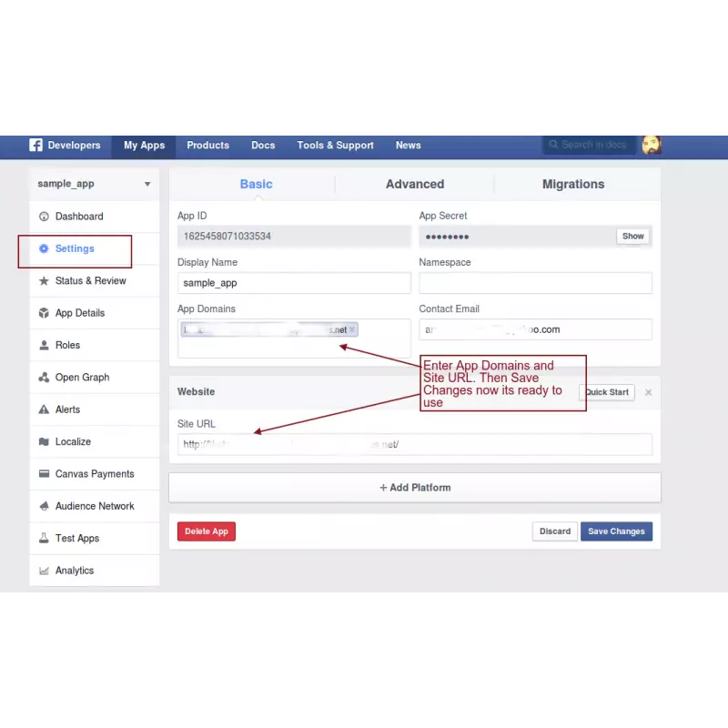728x728 pixels.
Task: Click the Facebook logo icon
Action: [x=35, y=145]
